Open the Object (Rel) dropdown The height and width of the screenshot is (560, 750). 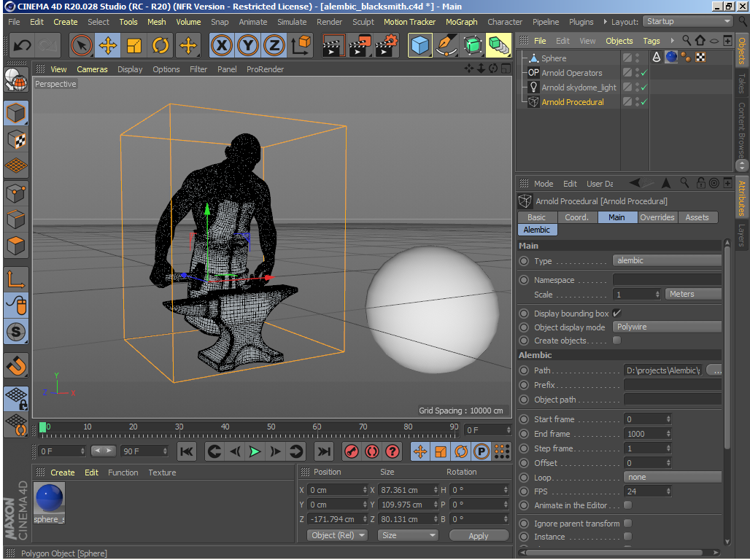337,536
